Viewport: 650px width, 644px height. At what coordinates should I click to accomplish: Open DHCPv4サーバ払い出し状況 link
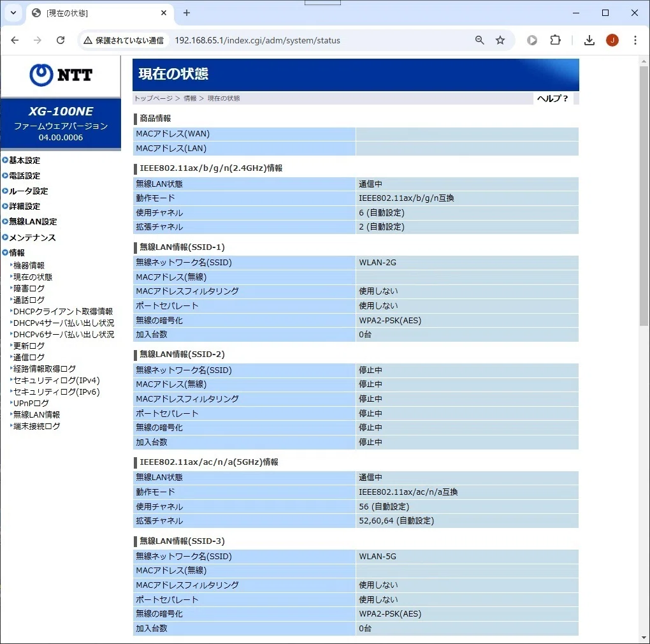[x=64, y=323]
